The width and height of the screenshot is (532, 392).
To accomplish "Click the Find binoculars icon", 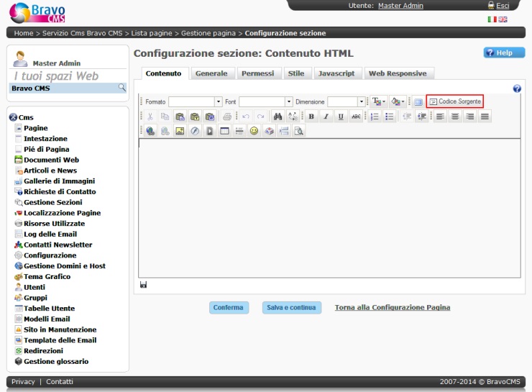I will pyautogui.click(x=278, y=117).
